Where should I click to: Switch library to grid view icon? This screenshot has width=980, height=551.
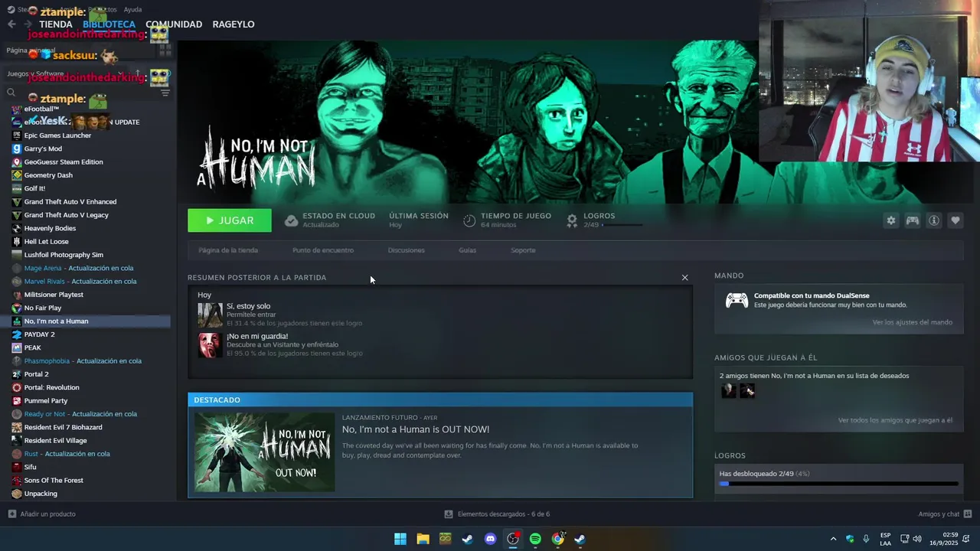point(165,51)
